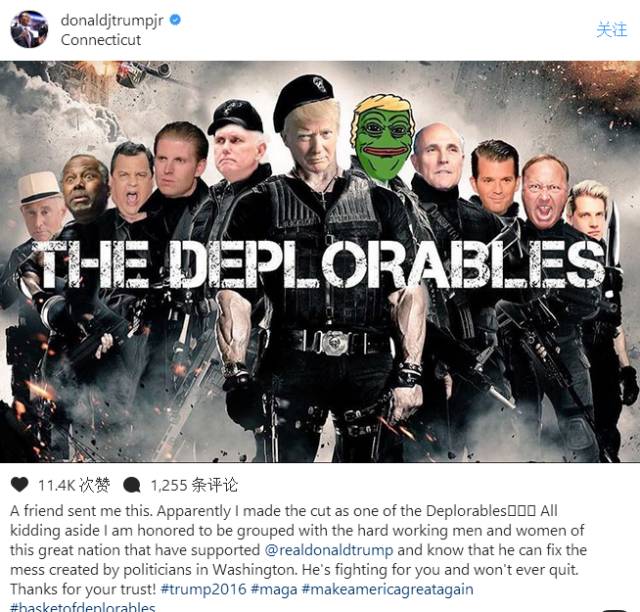Open the 1,255 条评论 comments list

(x=194, y=485)
